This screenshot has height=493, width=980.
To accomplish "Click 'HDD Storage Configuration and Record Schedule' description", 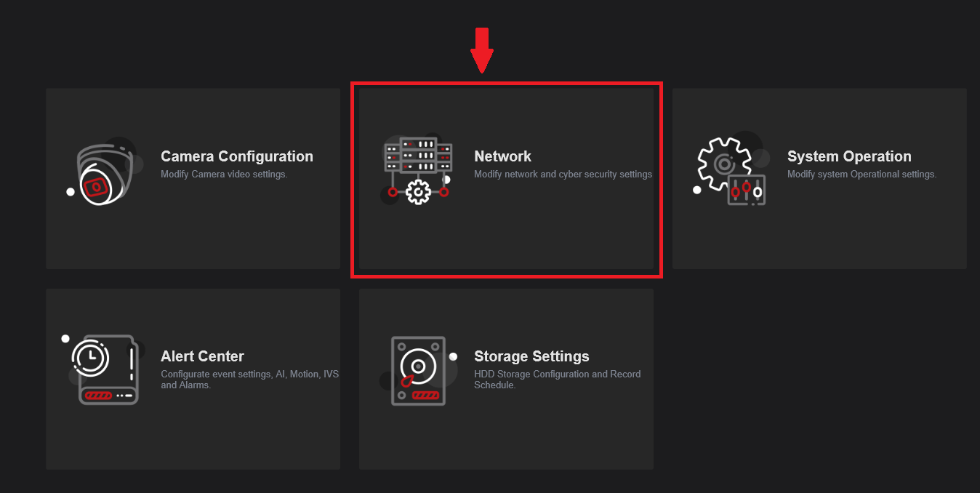I will point(558,380).
